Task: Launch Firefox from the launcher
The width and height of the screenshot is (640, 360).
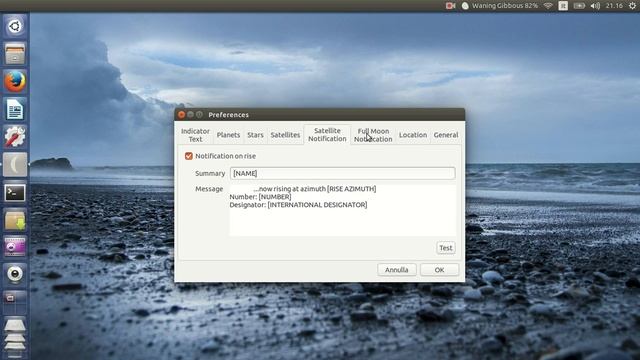Action: (15, 82)
